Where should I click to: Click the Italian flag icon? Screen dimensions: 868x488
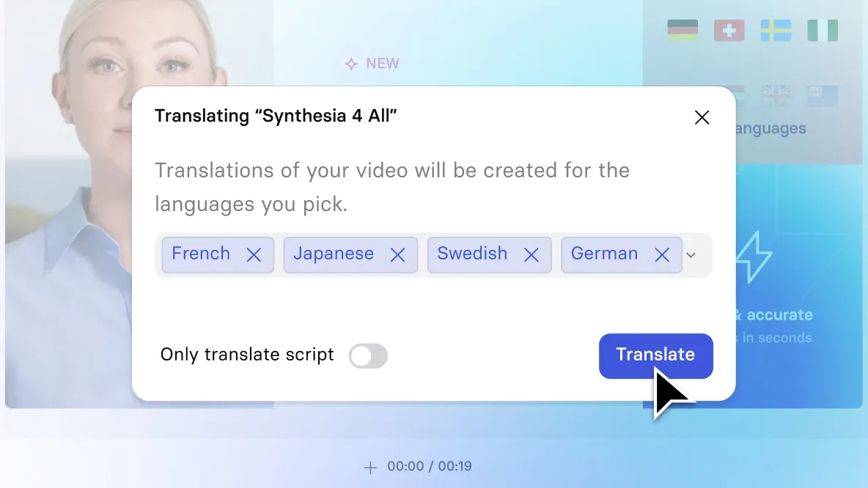tap(822, 31)
